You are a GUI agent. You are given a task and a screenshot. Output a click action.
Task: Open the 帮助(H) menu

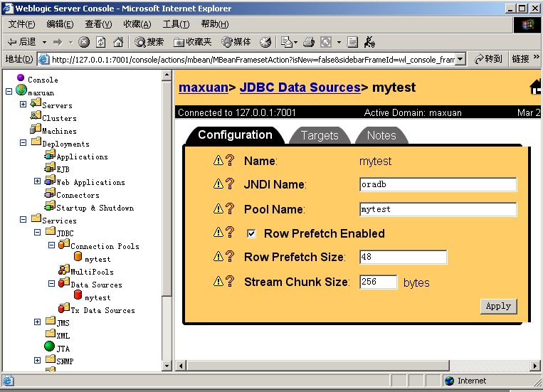point(215,24)
